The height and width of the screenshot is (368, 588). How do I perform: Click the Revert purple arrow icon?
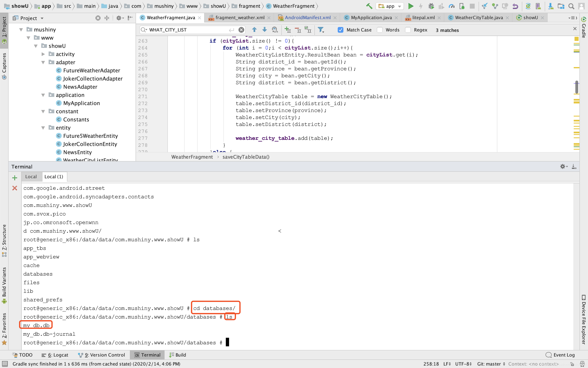515,6
